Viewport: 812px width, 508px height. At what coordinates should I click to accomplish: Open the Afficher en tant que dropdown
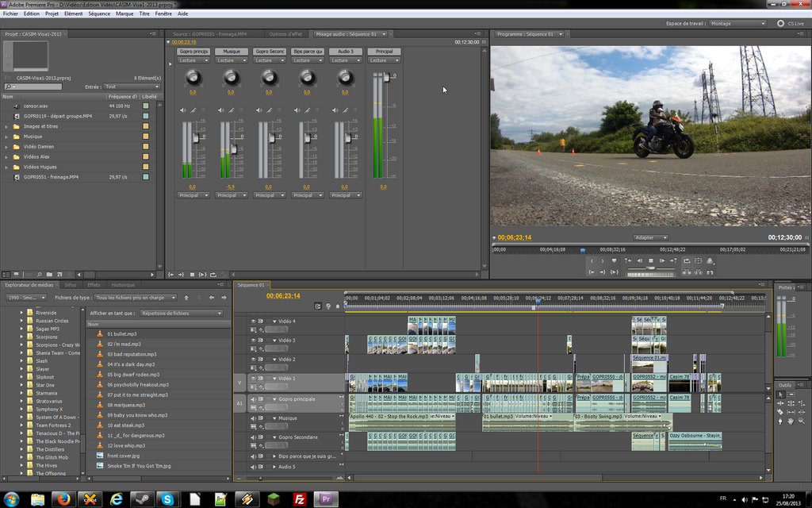pos(182,313)
